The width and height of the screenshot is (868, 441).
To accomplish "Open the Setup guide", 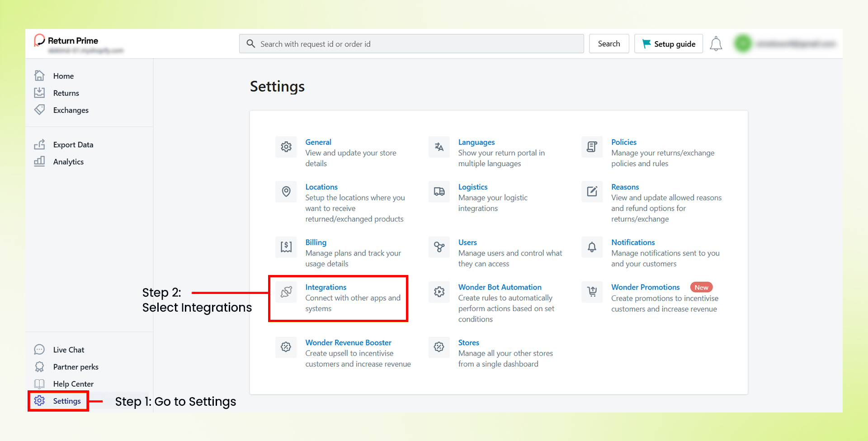I will 668,43.
